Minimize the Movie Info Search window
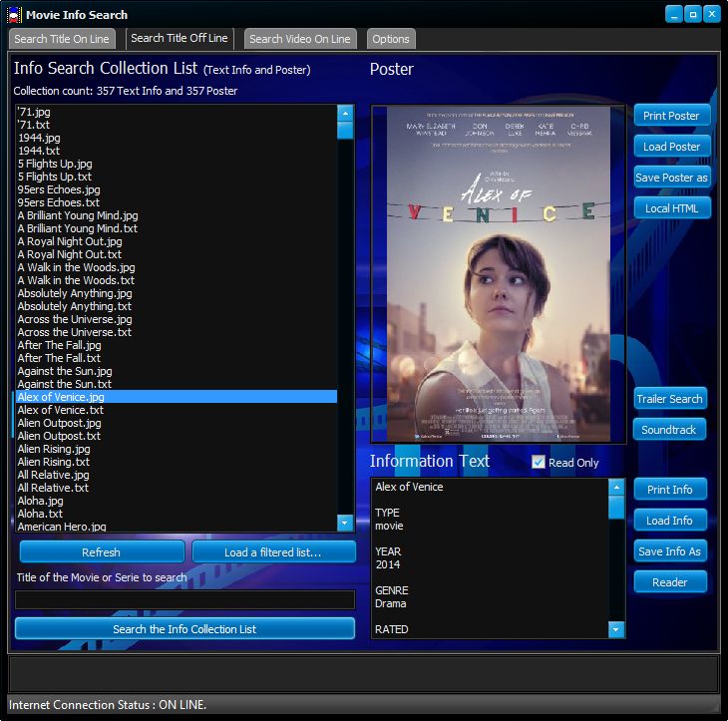Image resolution: width=728 pixels, height=721 pixels. point(674,14)
